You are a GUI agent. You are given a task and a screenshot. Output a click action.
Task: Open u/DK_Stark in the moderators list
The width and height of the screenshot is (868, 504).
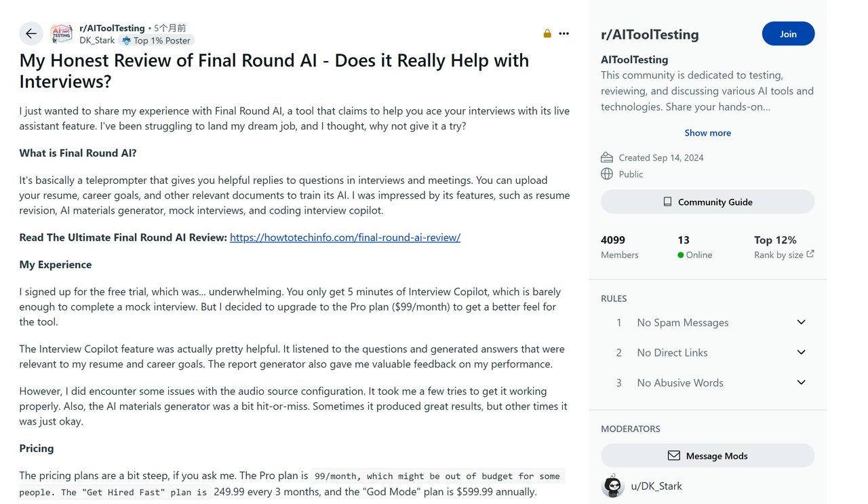[x=656, y=486]
